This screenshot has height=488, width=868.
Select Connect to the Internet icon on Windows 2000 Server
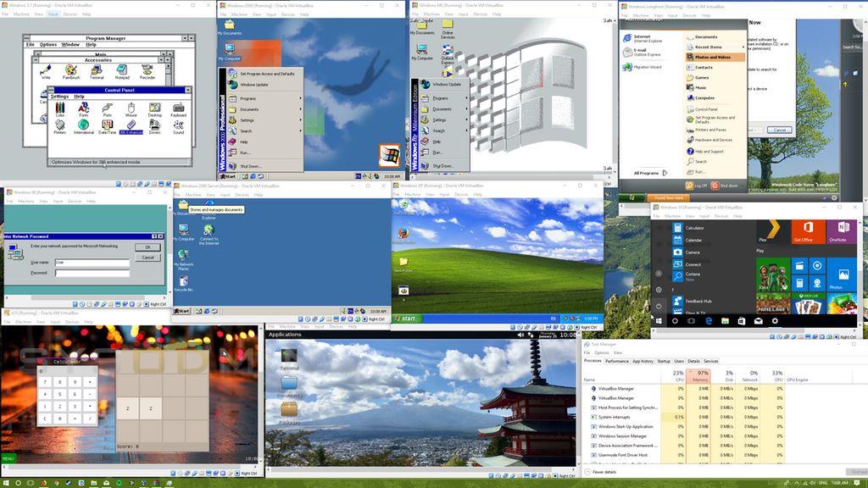pos(209,235)
